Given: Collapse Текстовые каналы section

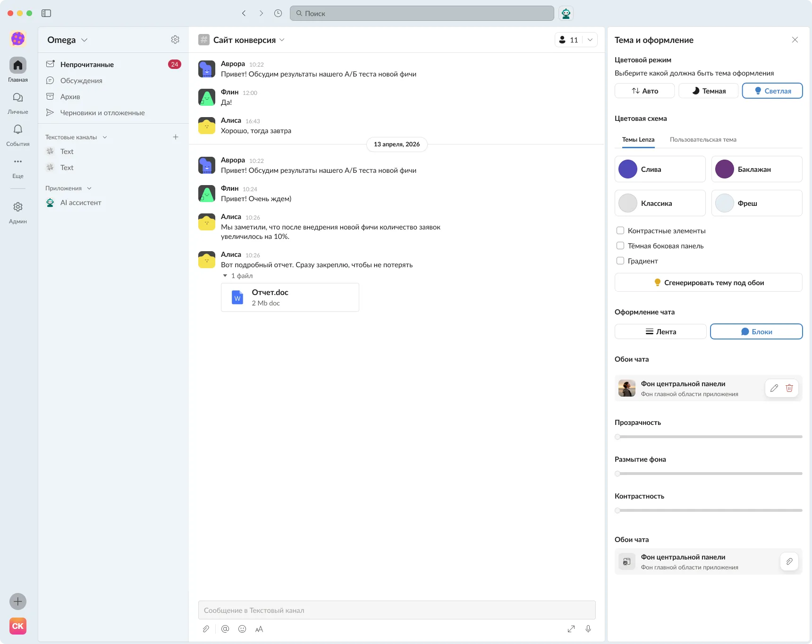Looking at the screenshot, I should tap(105, 137).
